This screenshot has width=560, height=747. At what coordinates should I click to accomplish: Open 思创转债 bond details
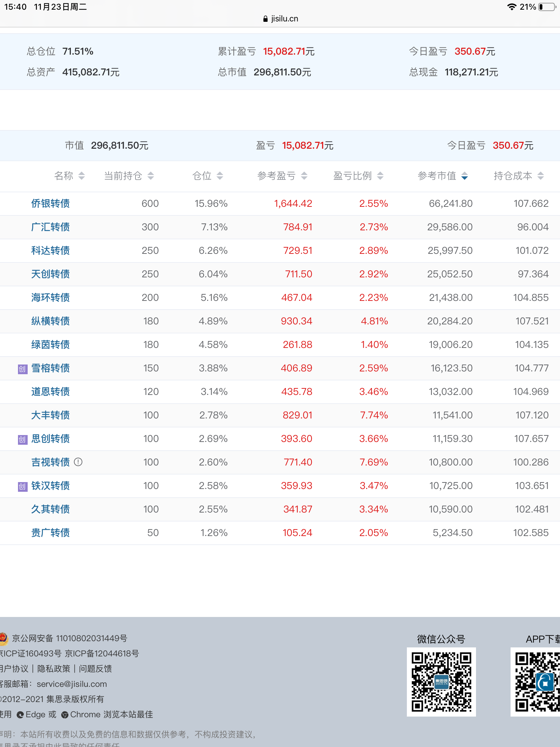[50, 439]
